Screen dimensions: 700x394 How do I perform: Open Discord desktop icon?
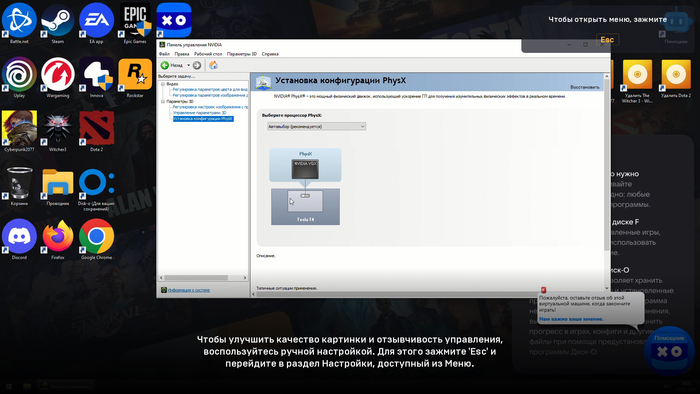(x=19, y=239)
